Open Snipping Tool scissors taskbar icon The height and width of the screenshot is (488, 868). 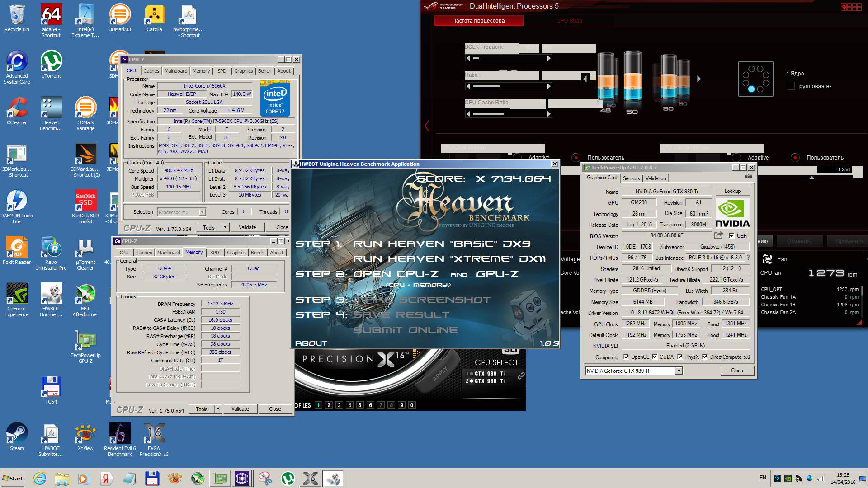coord(265,479)
